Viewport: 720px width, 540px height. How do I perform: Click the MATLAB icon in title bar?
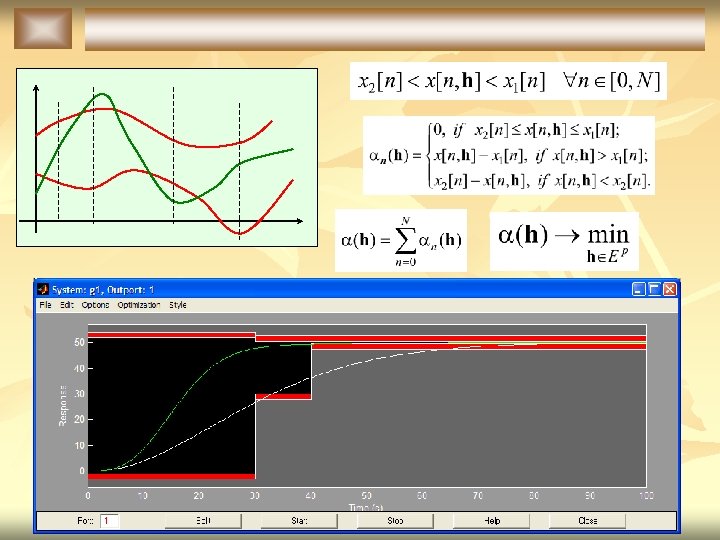pos(43,289)
